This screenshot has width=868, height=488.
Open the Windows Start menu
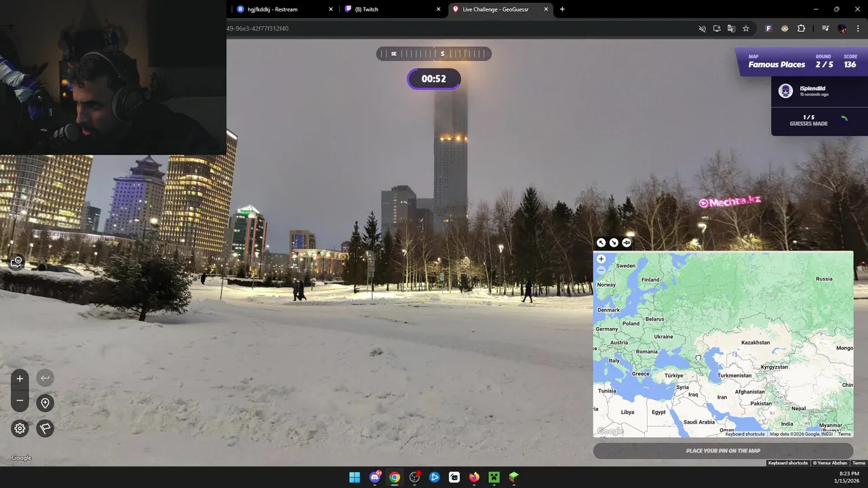coord(355,477)
